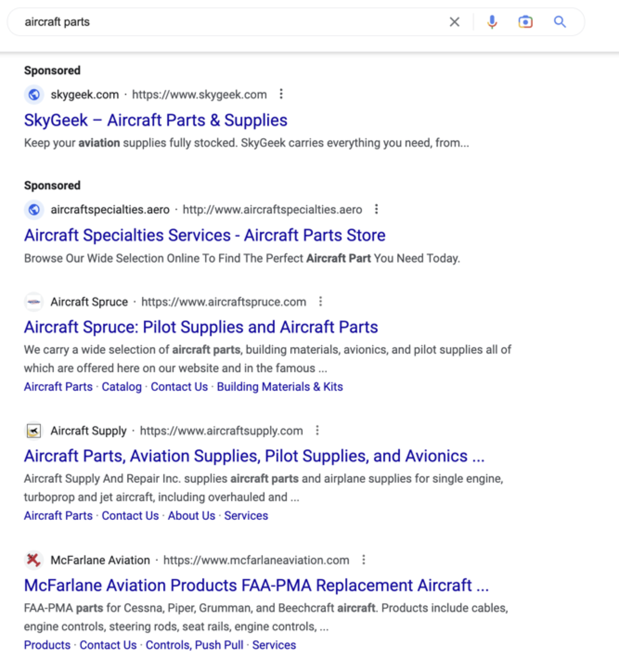Clear the search box with the X icon
Screen dimensions: 619x672
click(x=454, y=22)
